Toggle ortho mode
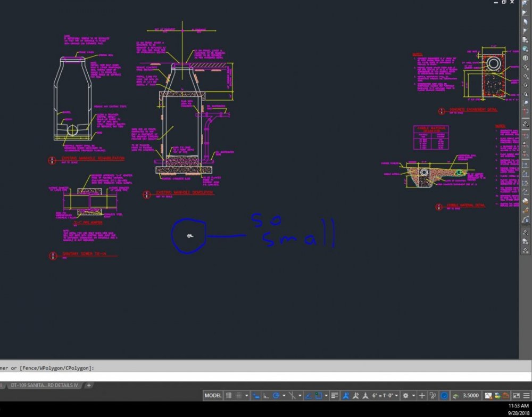532x417 pixels. (x=267, y=395)
